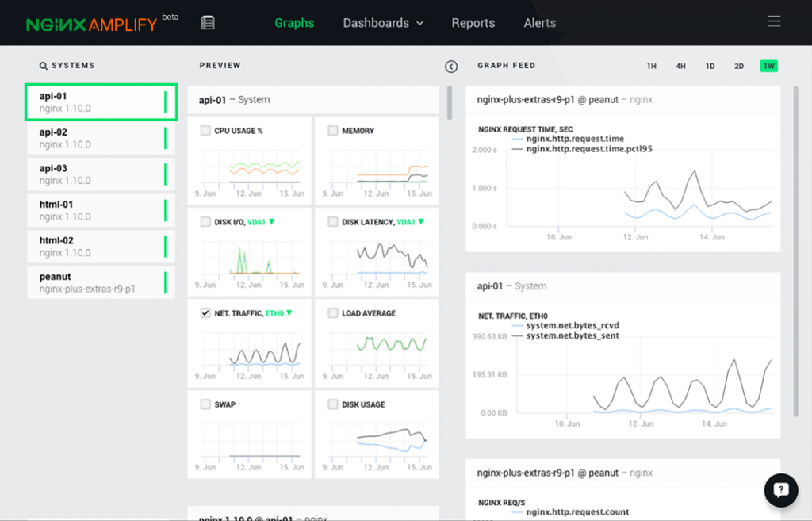This screenshot has height=521, width=812.
Task: Set graph feed range to 4H
Action: [x=681, y=67]
